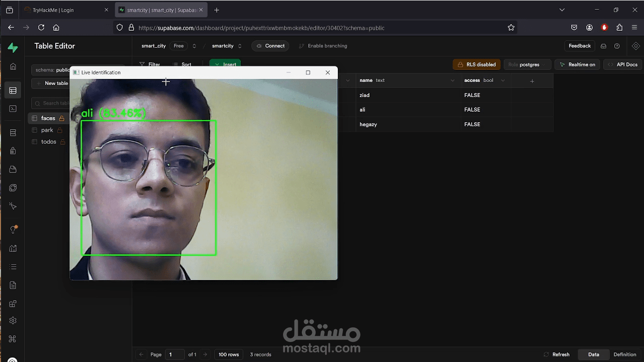Open the Realtime cursor icon in the sidebar

coord(13,206)
